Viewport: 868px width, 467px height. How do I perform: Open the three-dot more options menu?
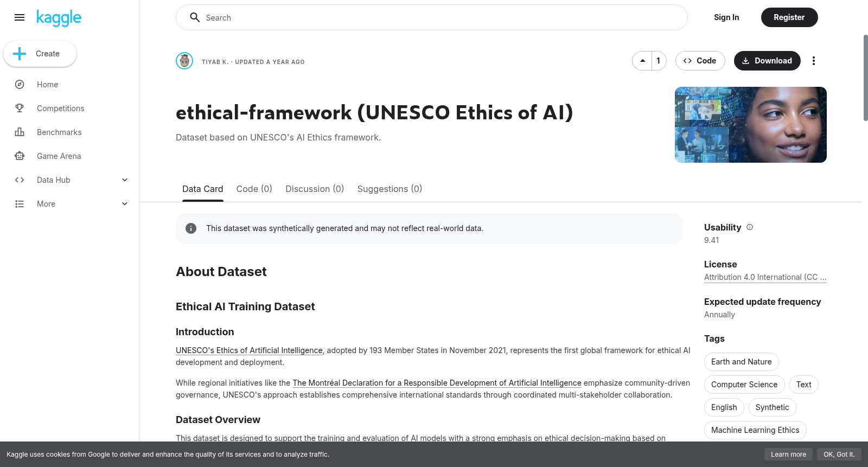tap(813, 61)
